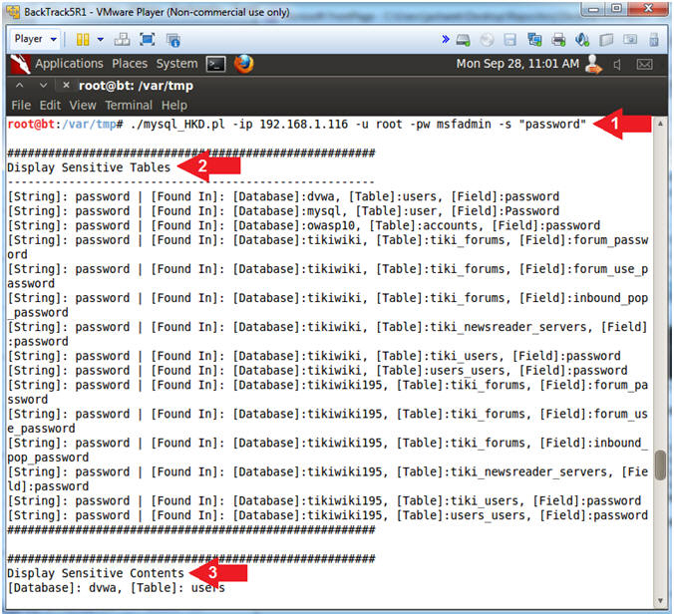Click 'Display Sensitive Contents' heading text
This screenshot has width=674, height=616.
96,573
